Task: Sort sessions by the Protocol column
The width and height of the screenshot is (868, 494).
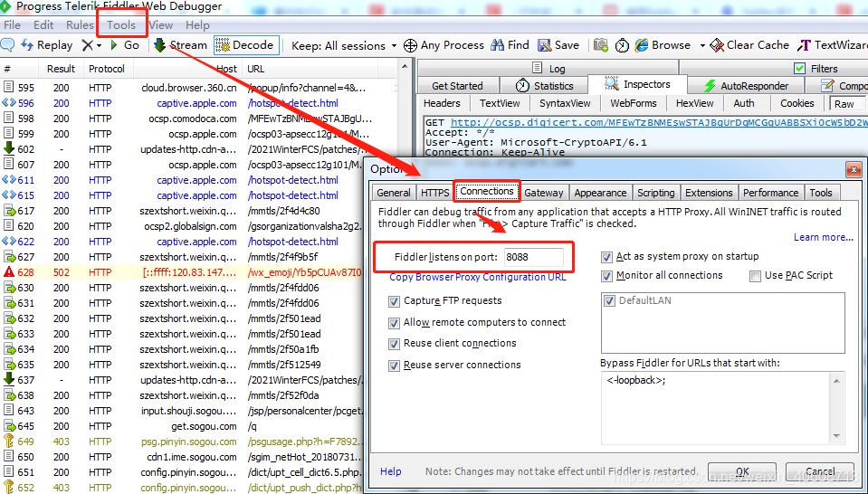Action: click(107, 69)
